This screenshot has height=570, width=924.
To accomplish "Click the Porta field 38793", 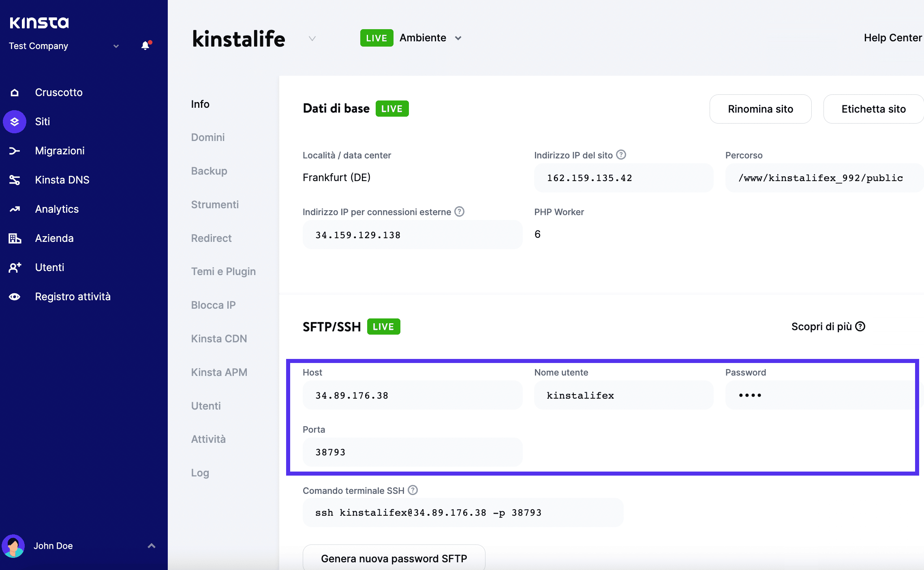I will 413,452.
